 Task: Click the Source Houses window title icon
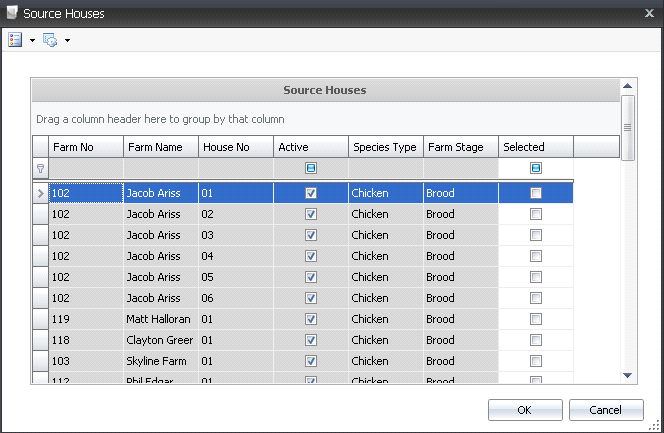(x=10, y=14)
